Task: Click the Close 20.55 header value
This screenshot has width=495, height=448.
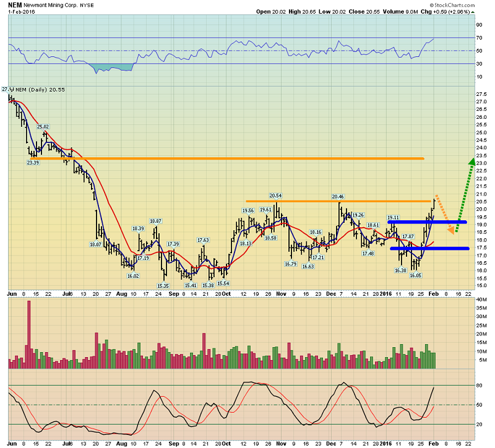Action: pyautogui.click(x=364, y=12)
